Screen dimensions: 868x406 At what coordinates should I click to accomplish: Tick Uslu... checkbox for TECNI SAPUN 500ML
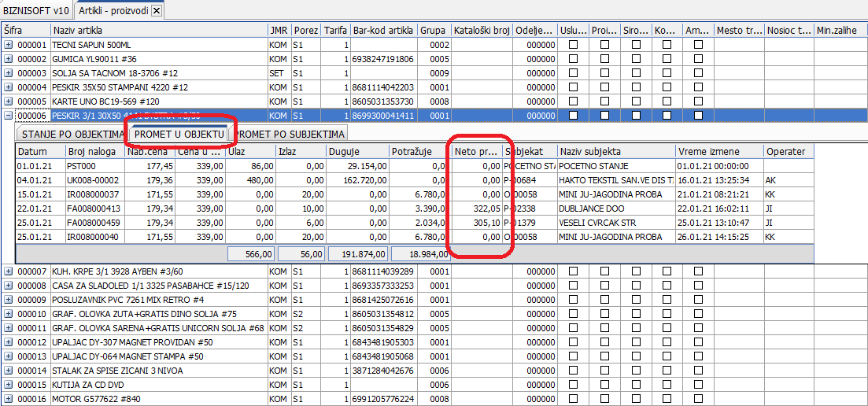pos(573,44)
